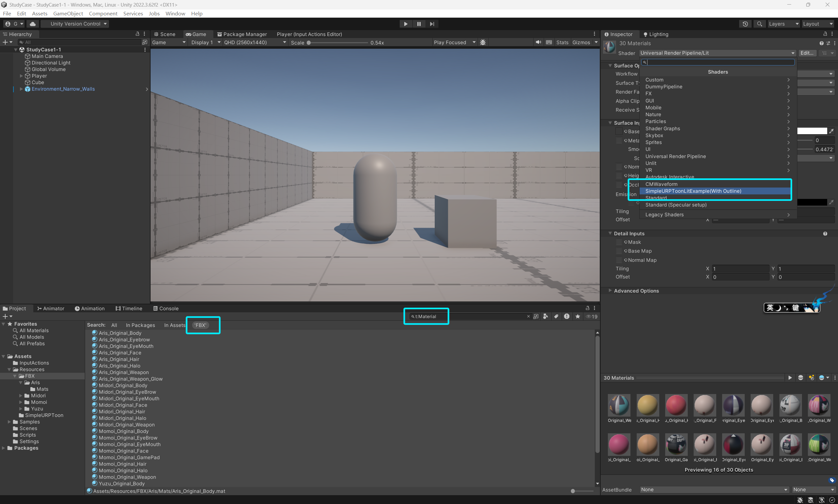Click the global search magnifier icon

(x=759, y=24)
